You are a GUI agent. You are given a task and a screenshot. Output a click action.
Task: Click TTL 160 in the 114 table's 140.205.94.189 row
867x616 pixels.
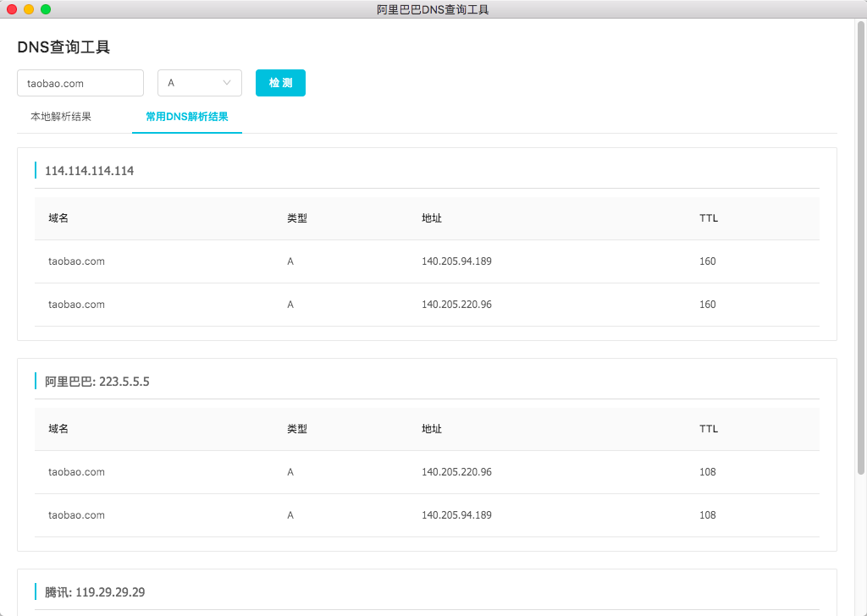point(708,261)
